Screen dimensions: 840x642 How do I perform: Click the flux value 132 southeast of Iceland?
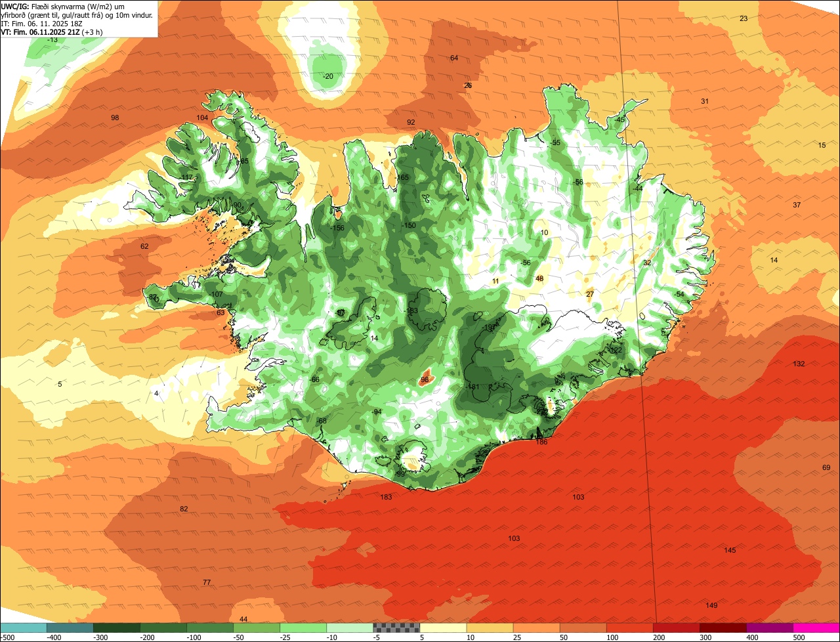799,364
